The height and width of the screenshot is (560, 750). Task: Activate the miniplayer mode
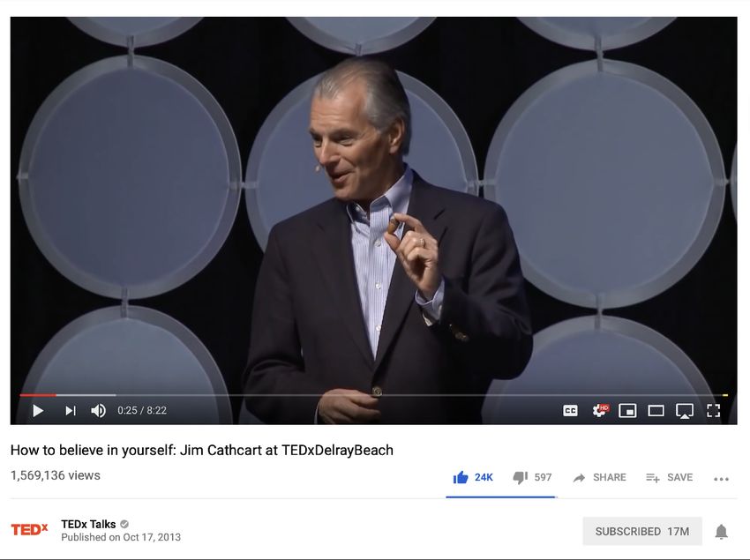coord(627,410)
